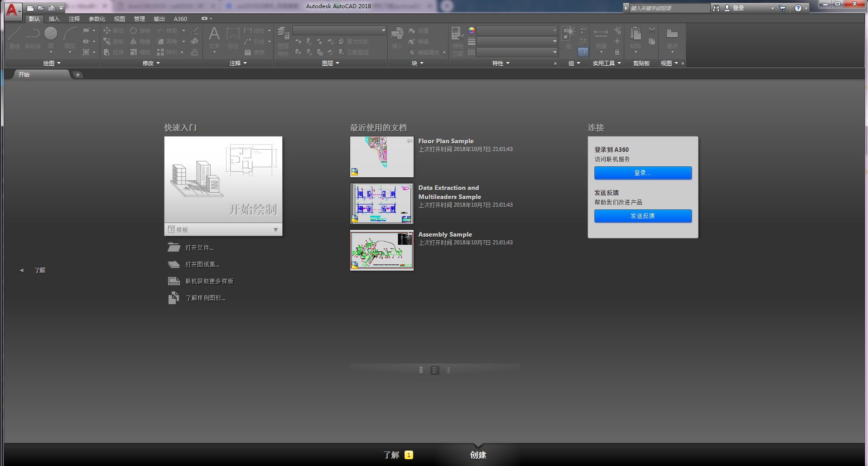Open the Autodesk App Store cart icon
Screen dimensions: 868x466
782,8
